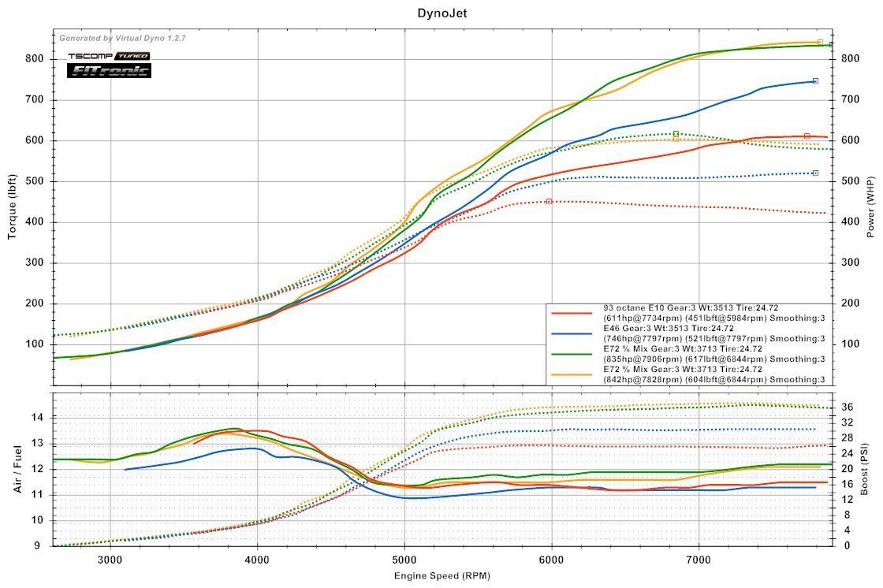Click the orange line legend swatch
The height and width of the screenshot is (588, 883).
(x=572, y=374)
